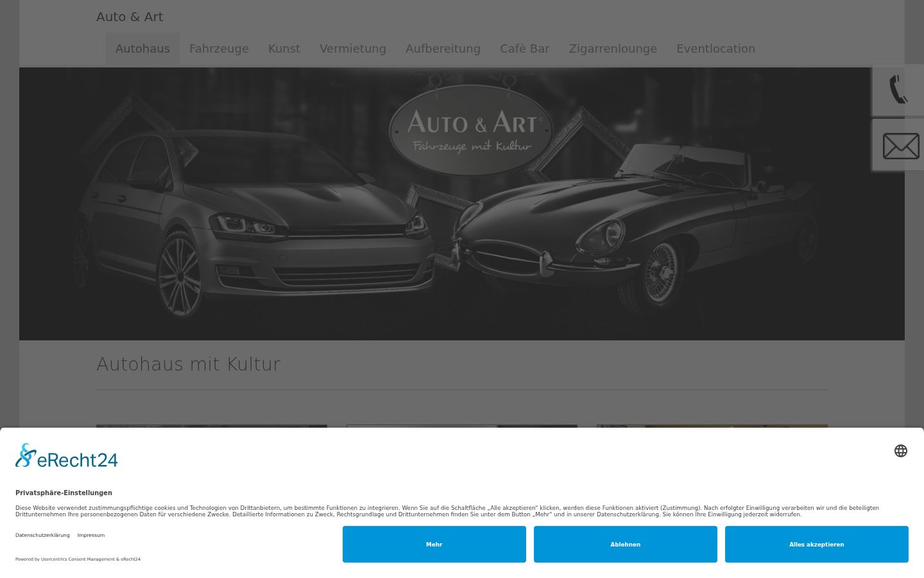Select the Kunst menu item
Image resolution: width=924 pixels, height=578 pixels.
pyautogui.click(x=284, y=49)
